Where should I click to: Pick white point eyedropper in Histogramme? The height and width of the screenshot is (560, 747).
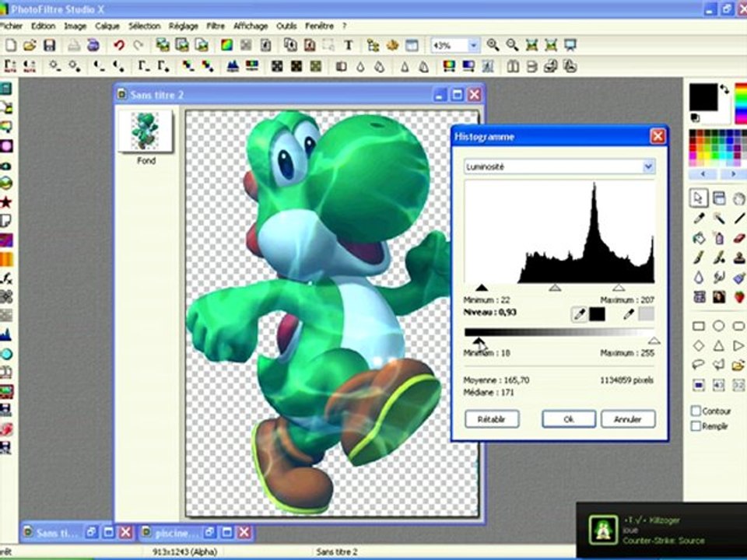click(629, 314)
